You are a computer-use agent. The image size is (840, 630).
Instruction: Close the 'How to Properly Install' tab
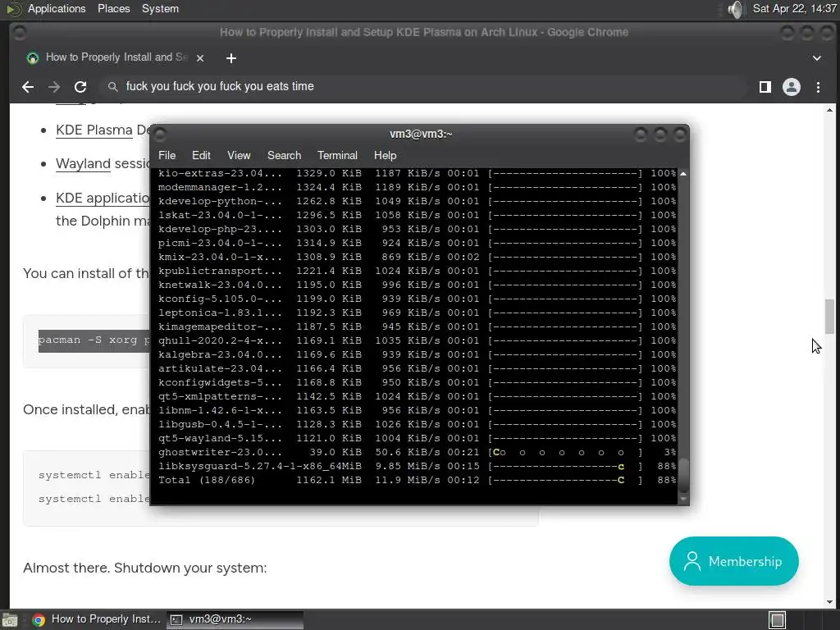click(200, 58)
